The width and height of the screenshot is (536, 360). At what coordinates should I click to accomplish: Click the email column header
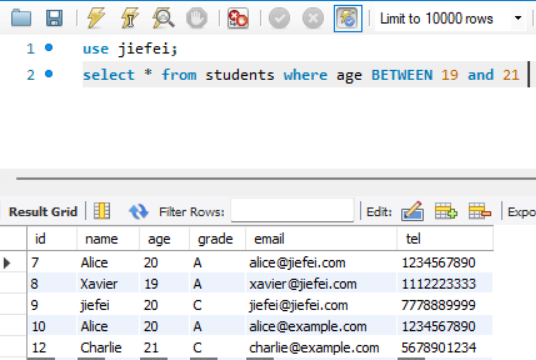click(321, 239)
